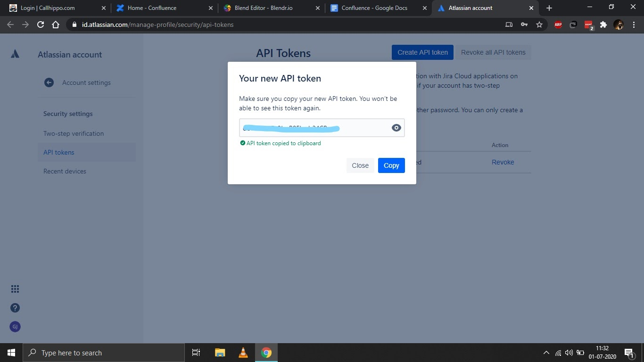Screen dimensions: 644x362
Task: Open Chrome from the taskbar
Action: click(266, 353)
